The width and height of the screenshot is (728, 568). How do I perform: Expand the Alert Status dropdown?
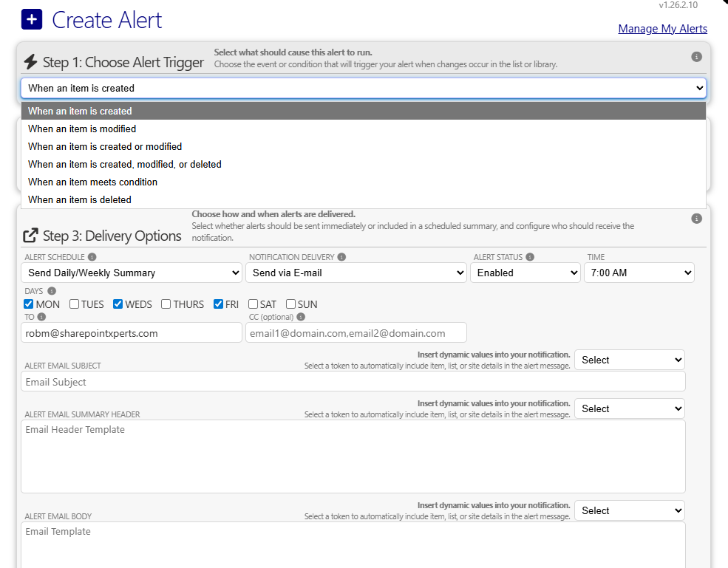pos(525,273)
